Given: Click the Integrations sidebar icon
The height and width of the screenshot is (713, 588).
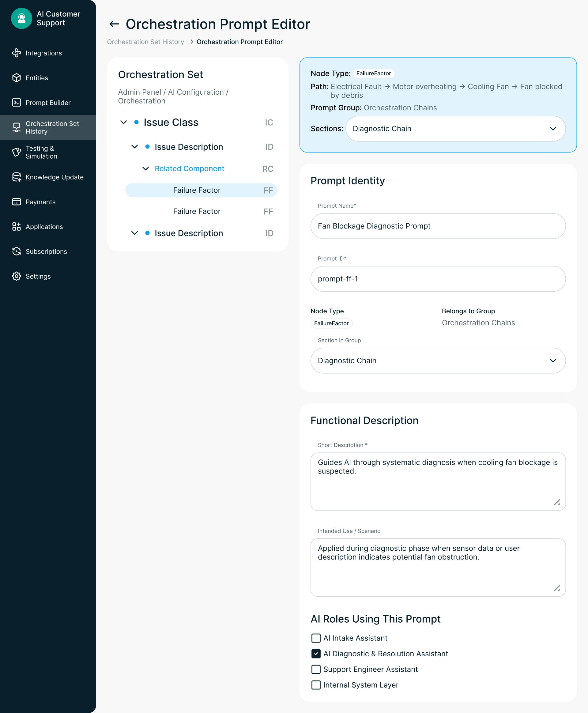Looking at the screenshot, I should click(16, 53).
